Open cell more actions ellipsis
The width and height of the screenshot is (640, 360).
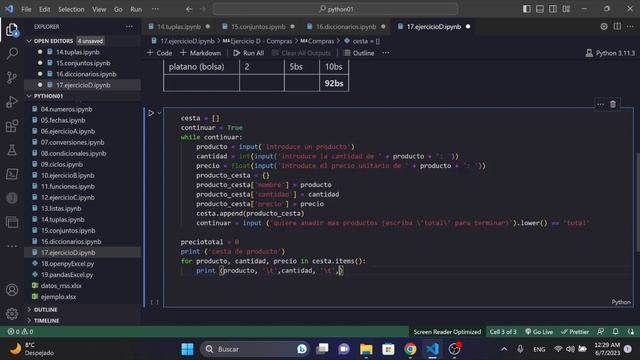point(600,104)
